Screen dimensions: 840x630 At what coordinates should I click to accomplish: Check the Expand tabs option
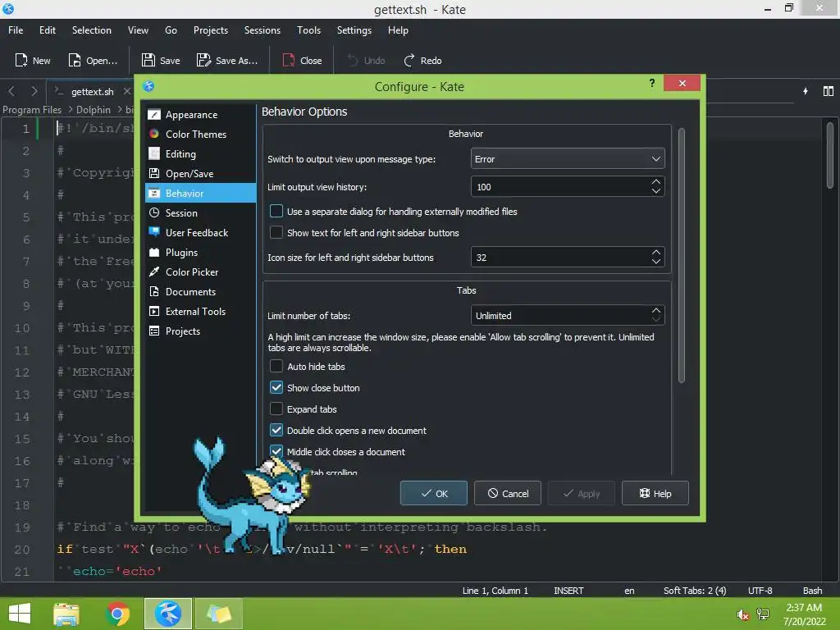coord(276,409)
